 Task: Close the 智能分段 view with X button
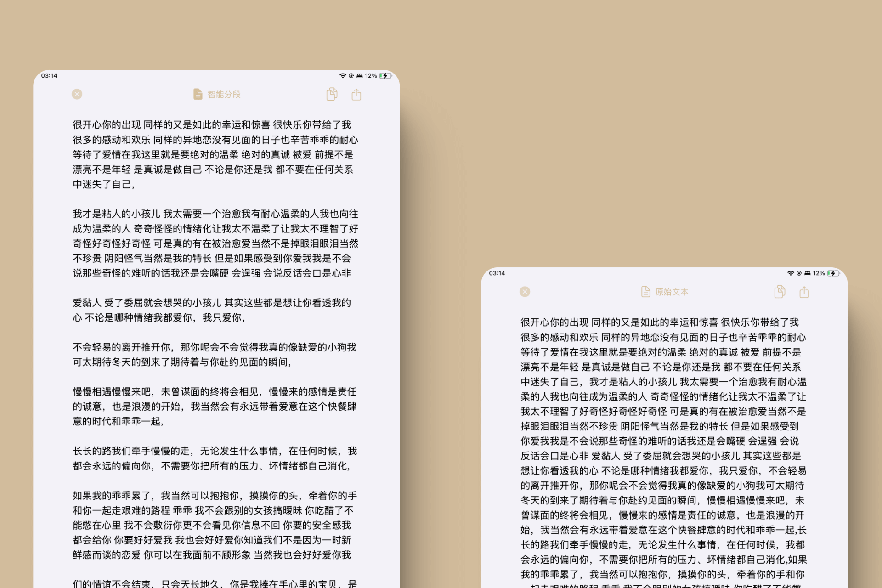[77, 94]
